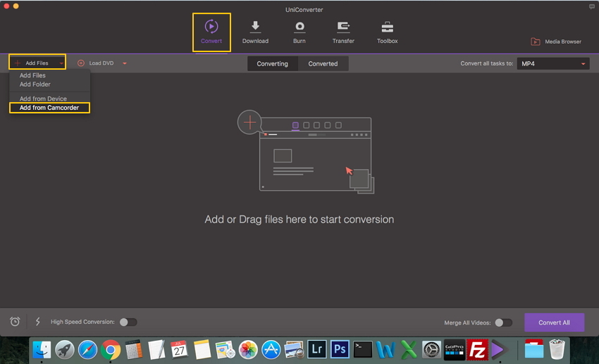Screen dimensions: 599x364
Task: Choose Add from Device menu item
Action: (43, 99)
